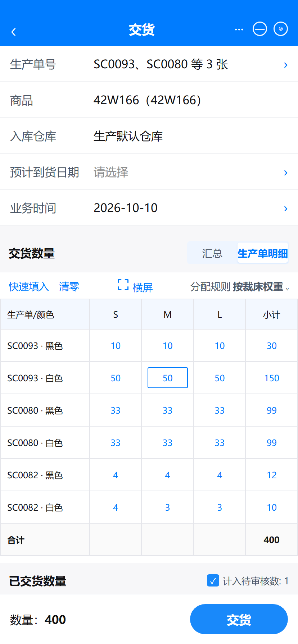Tap SC0080 白色 subtotal 99
Viewport: 298px width, 644px height.
point(272,443)
